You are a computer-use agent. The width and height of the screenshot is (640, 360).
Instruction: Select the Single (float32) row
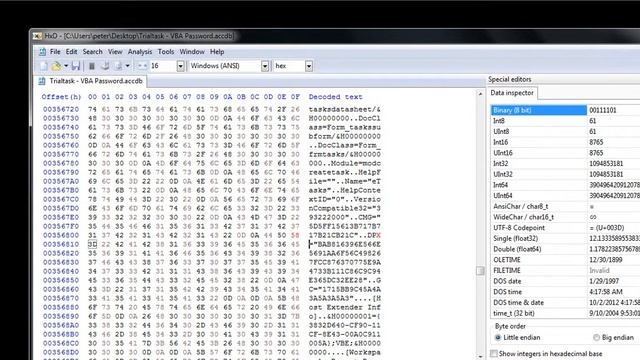coord(565,238)
